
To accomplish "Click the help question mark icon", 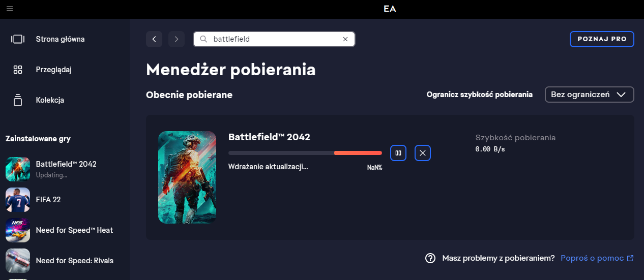I will click(430, 258).
